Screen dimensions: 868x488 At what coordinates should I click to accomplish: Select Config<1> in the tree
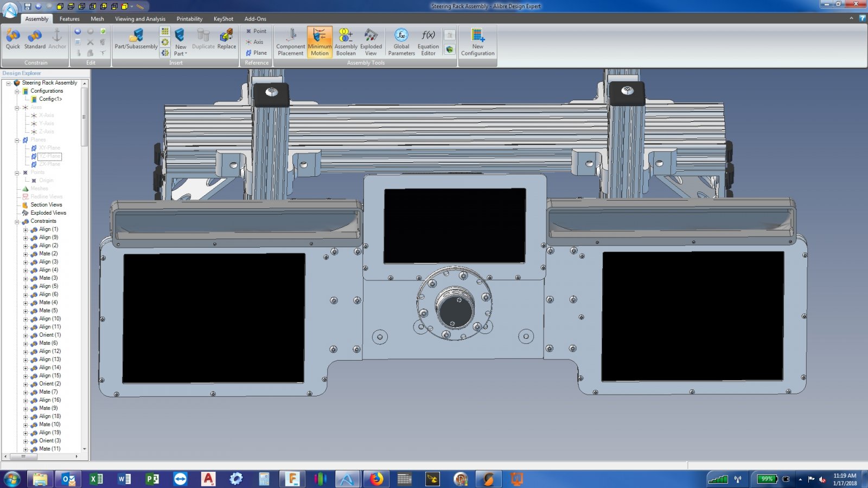pos(50,99)
